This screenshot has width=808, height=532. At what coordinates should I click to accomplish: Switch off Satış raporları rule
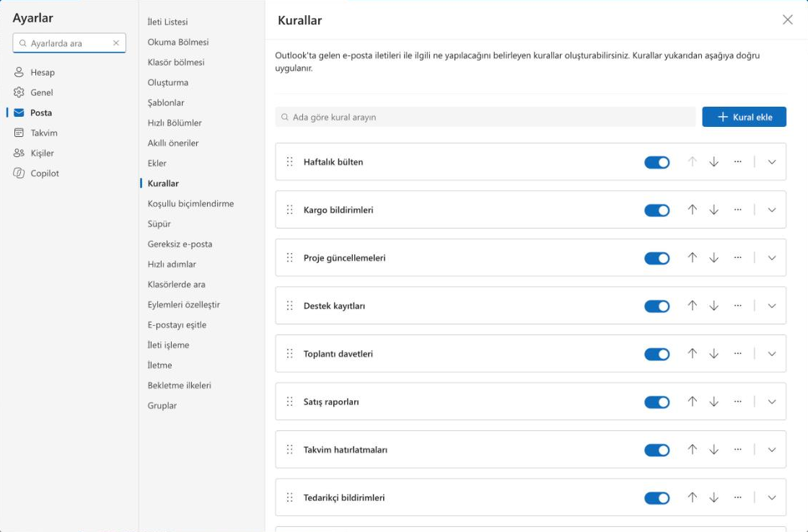(657, 402)
